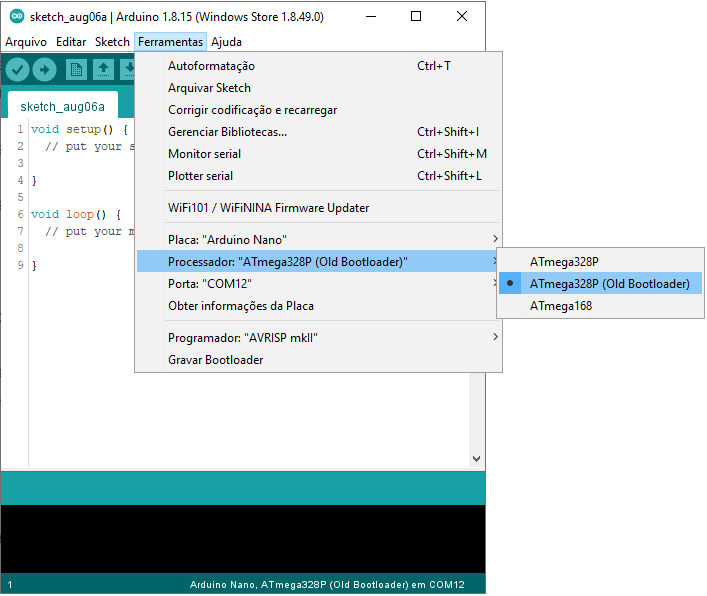Screen dimensions: 707x596
Task: Launch Plotter serial
Action: [x=319, y=176]
